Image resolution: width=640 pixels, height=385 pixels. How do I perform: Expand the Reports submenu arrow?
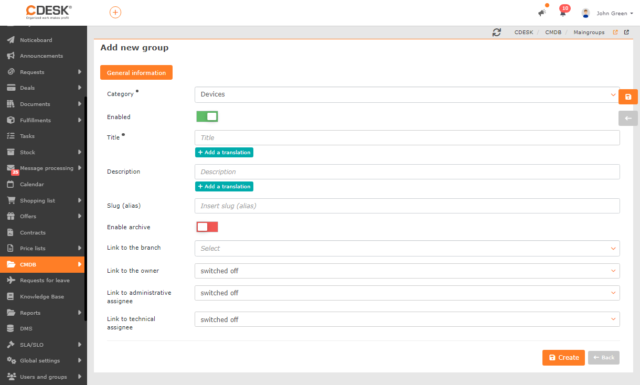pos(80,313)
